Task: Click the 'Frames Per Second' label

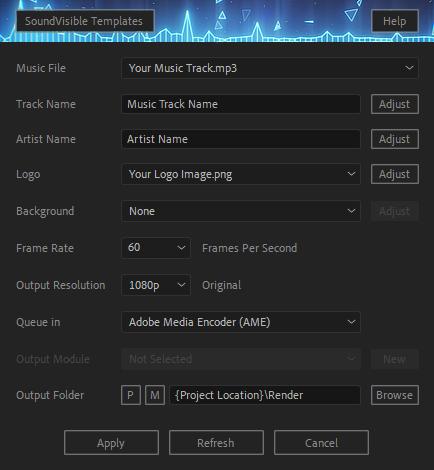Action: (249, 248)
